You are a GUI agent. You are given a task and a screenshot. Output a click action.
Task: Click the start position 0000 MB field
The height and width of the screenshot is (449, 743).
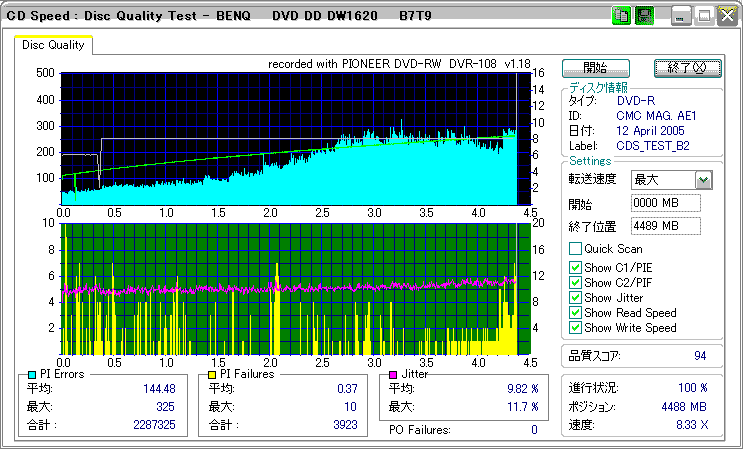click(x=665, y=204)
